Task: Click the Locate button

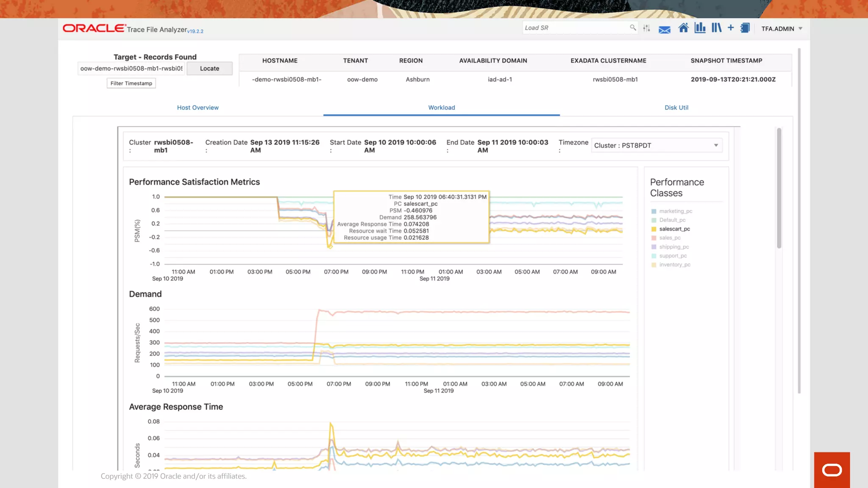Action: coord(209,68)
